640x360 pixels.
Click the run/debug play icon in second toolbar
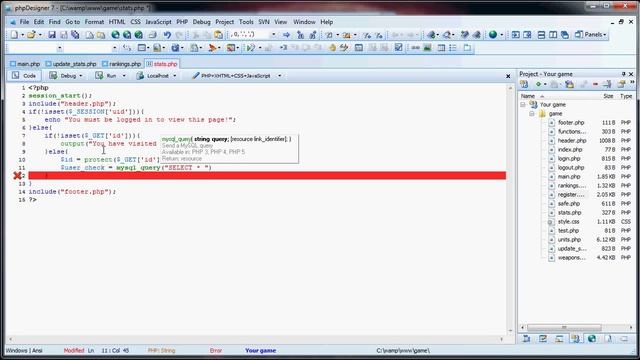pos(250,48)
